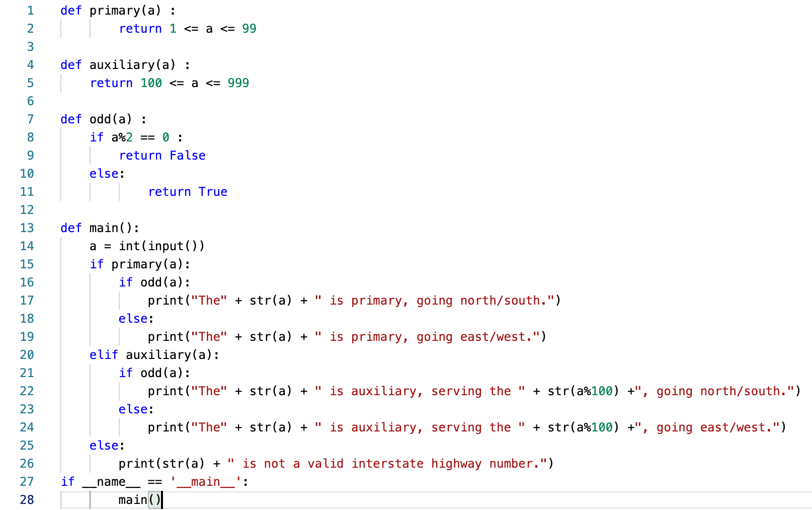This screenshot has width=812, height=510.
Task: Click the value 100 on line 5
Action: [151, 83]
